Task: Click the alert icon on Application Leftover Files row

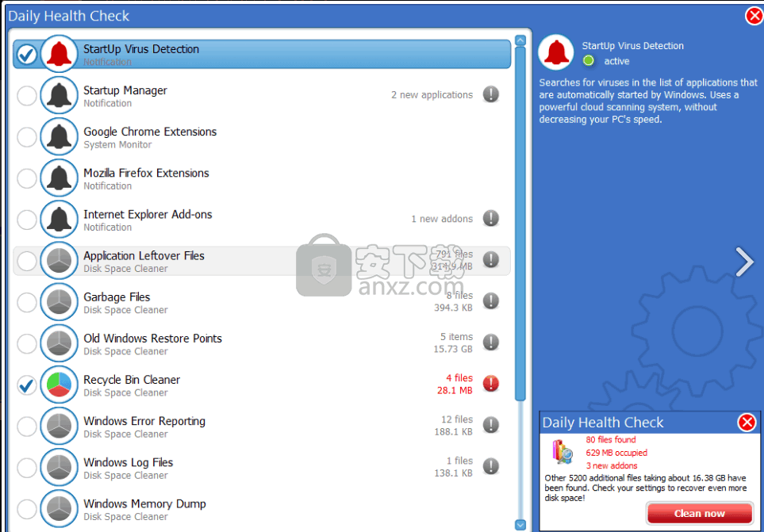Action: point(490,259)
